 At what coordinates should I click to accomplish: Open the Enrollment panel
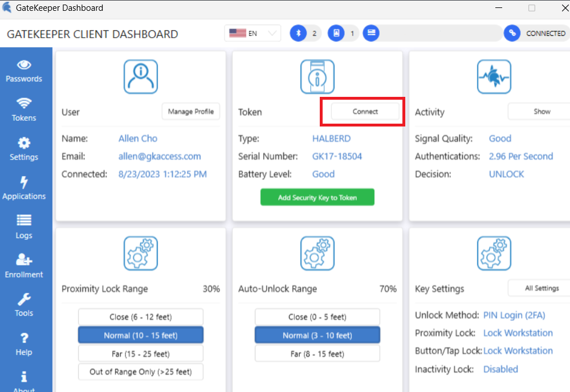[x=24, y=265]
